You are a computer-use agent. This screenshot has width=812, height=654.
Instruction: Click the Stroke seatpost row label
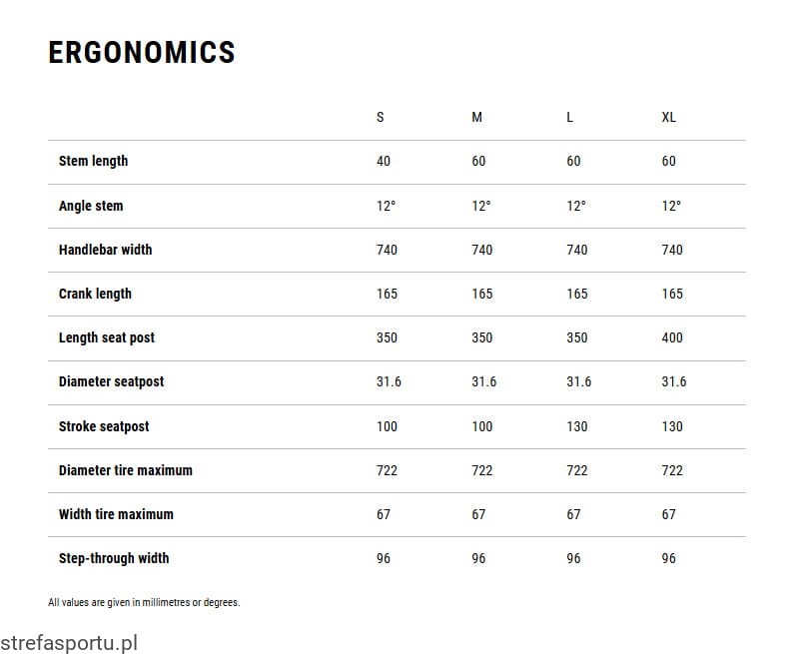click(x=104, y=426)
